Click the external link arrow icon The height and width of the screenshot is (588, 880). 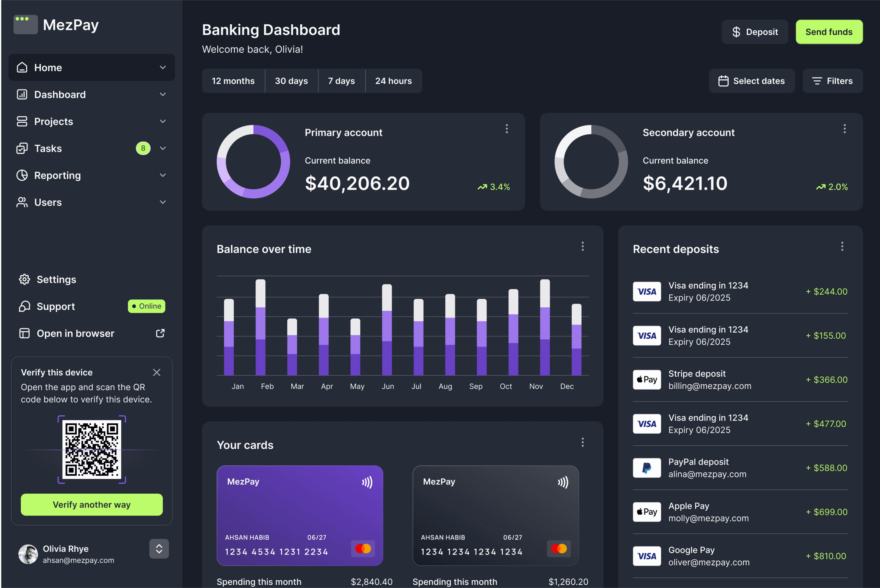tap(160, 333)
